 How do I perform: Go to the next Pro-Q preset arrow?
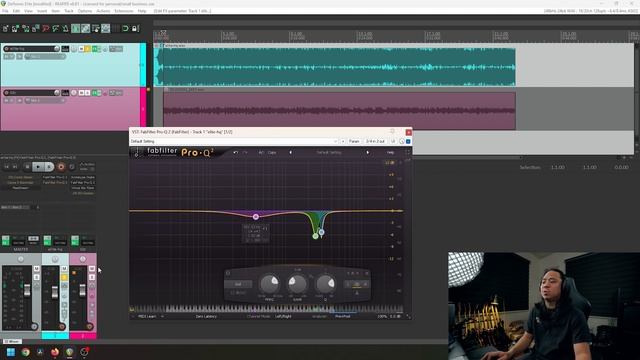click(x=368, y=152)
